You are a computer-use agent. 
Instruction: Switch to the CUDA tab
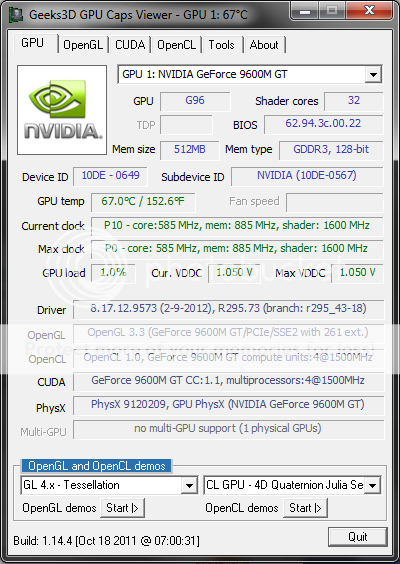click(x=130, y=45)
